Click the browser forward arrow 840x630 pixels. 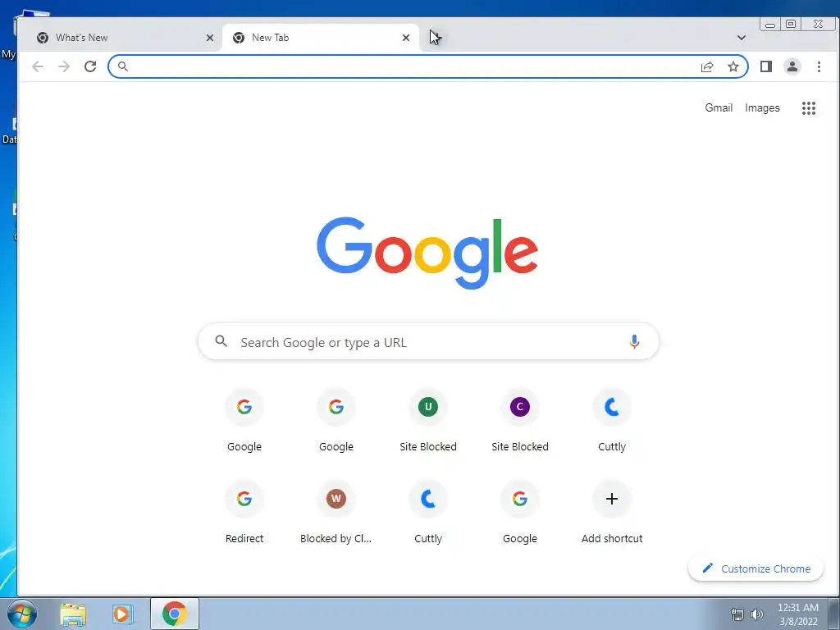pyautogui.click(x=64, y=66)
